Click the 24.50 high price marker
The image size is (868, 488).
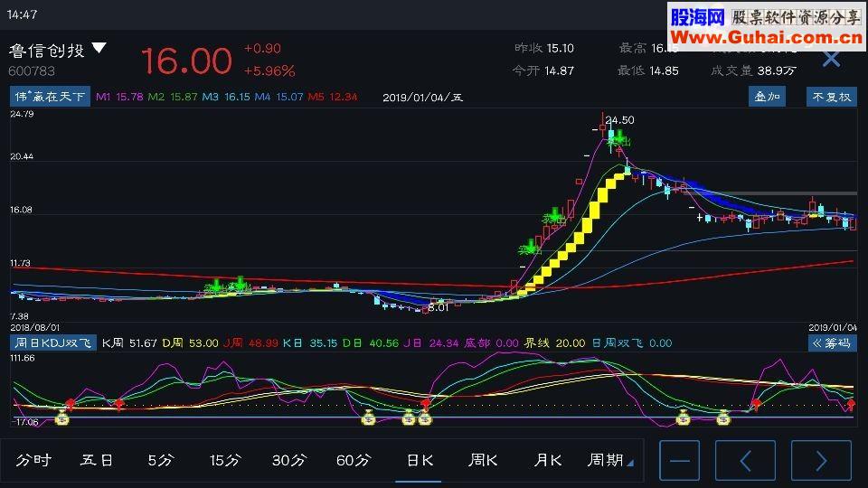tap(619, 120)
